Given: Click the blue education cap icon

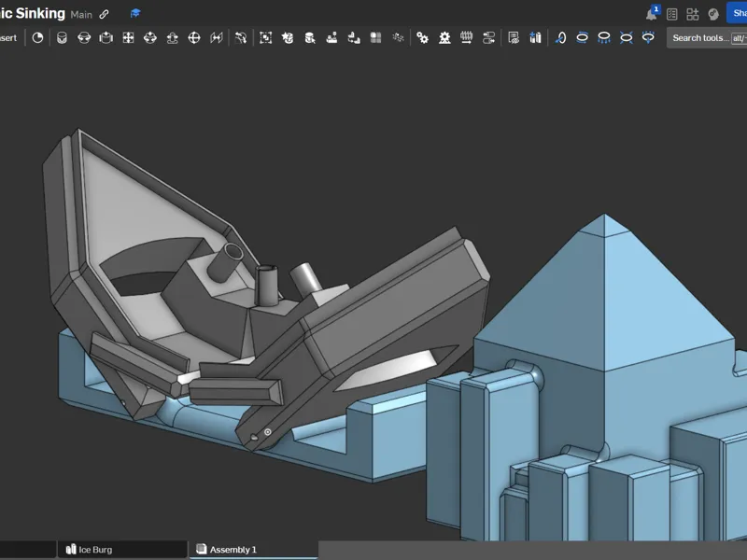Looking at the screenshot, I should (135, 13).
